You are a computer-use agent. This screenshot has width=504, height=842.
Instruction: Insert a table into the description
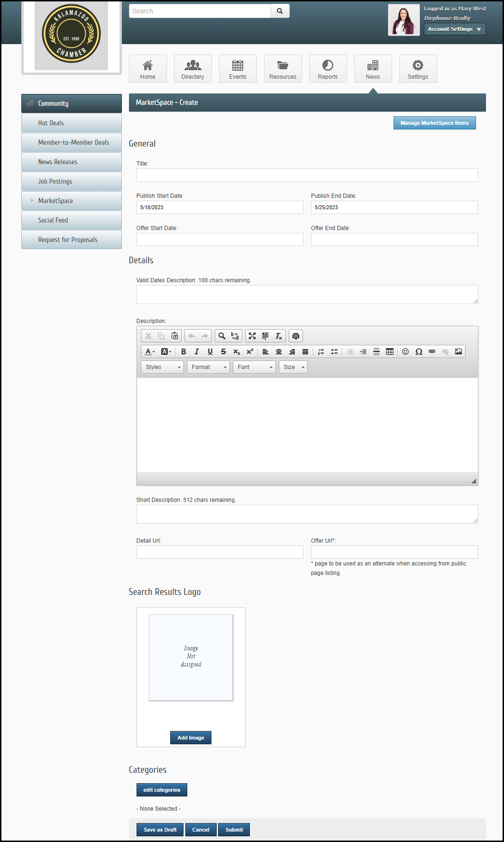[390, 352]
